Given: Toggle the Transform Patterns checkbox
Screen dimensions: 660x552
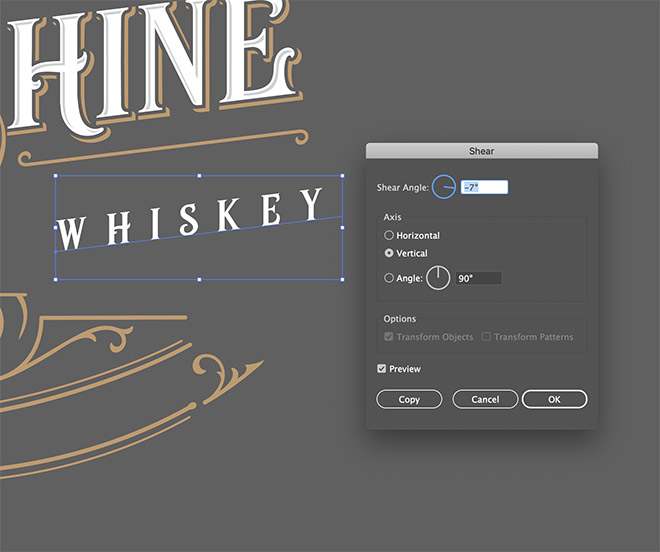Looking at the screenshot, I should [x=486, y=337].
